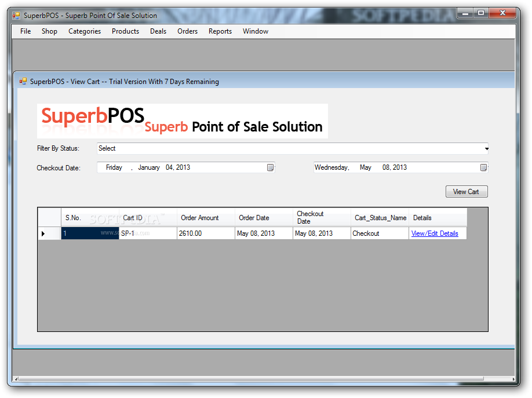The width and height of the screenshot is (532, 398).
Task: Open the Window menu
Action: [x=255, y=31]
